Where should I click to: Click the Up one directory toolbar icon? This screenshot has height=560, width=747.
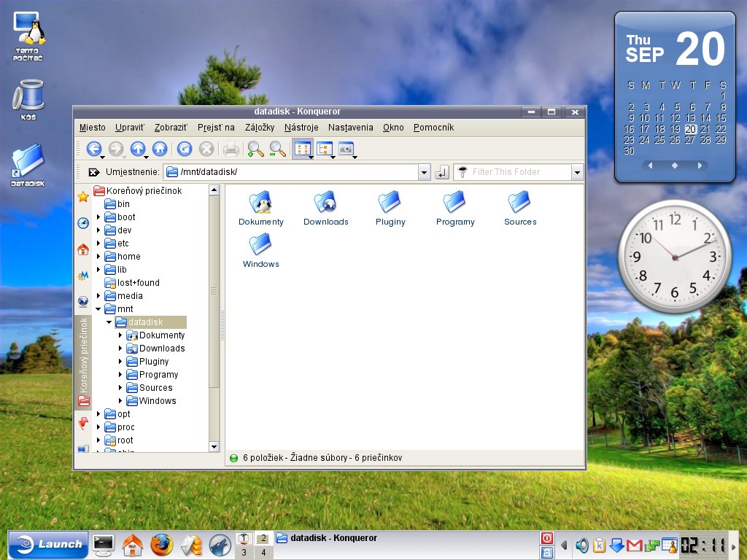point(137,149)
